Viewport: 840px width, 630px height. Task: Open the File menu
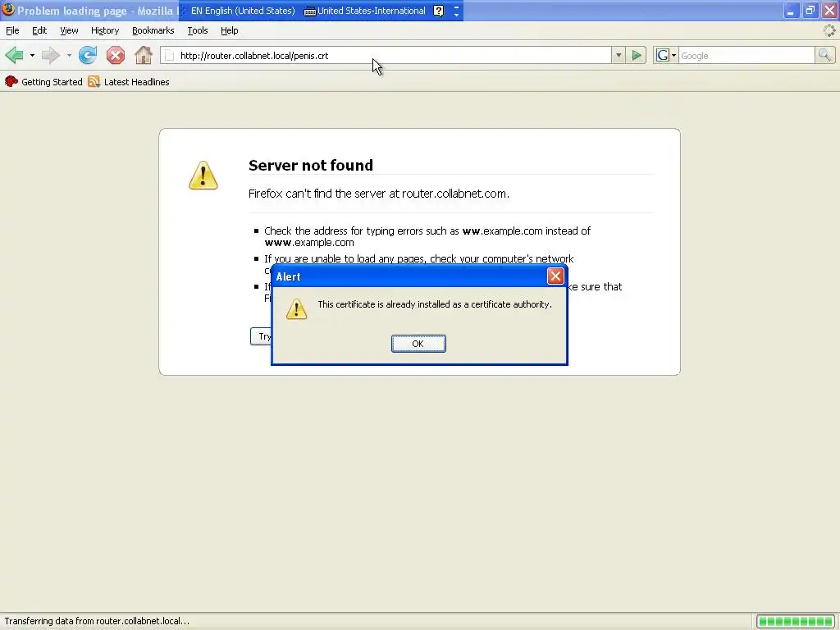coord(12,30)
